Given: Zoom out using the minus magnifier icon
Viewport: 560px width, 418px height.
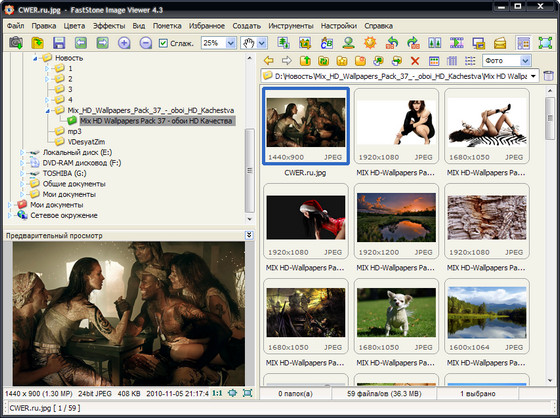Looking at the screenshot, I should pyautogui.click(x=146, y=43).
